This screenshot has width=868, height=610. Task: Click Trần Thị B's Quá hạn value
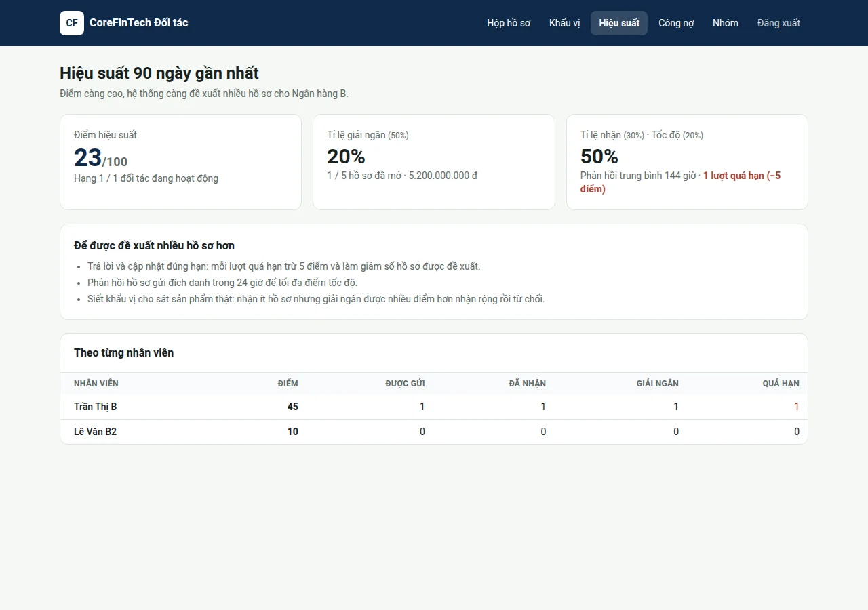[797, 407]
